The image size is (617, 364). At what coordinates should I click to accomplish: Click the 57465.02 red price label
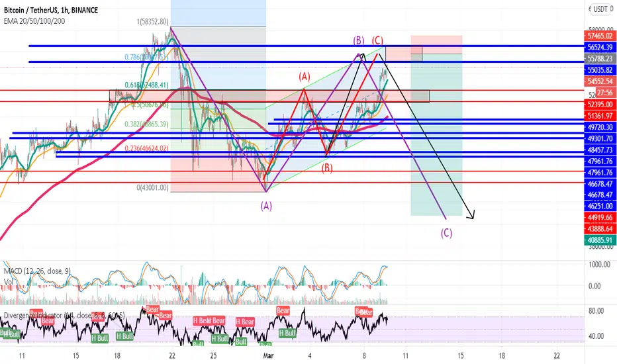(600, 36)
